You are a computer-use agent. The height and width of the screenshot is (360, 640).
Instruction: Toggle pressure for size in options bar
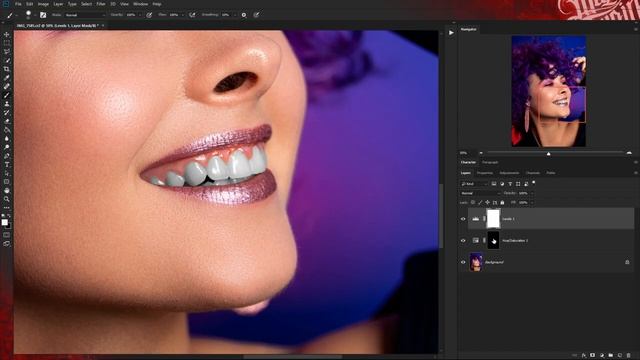256,15
